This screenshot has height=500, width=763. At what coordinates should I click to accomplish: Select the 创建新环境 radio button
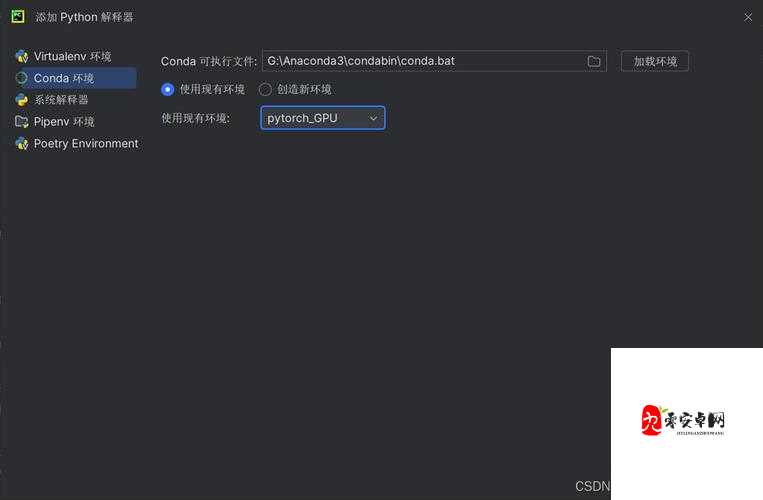(265, 89)
